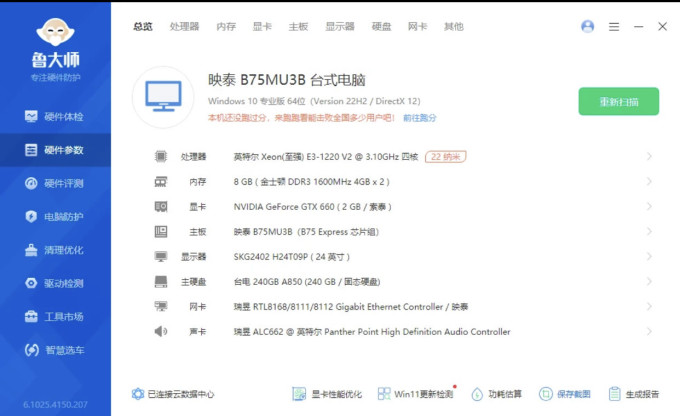The image size is (680, 416).
Task: Switch to the 网卡 tab
Action: tap(418, 27)
